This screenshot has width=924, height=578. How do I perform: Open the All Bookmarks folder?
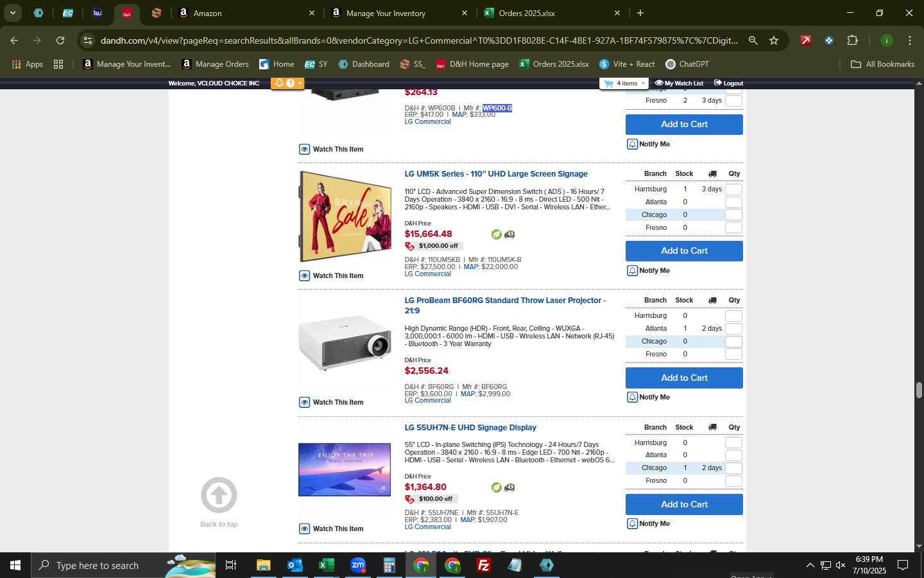(x=882, y=64)
